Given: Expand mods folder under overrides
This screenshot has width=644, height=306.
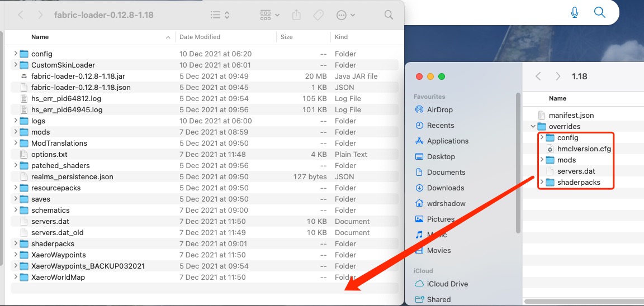Looking at the screenshot, I should [542, 160].
